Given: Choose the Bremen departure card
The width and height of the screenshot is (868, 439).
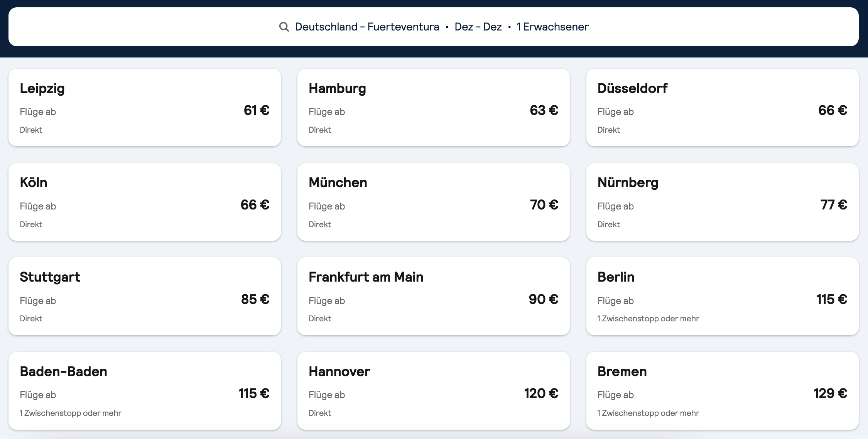Looking at the screenshot, I should 722,390.
